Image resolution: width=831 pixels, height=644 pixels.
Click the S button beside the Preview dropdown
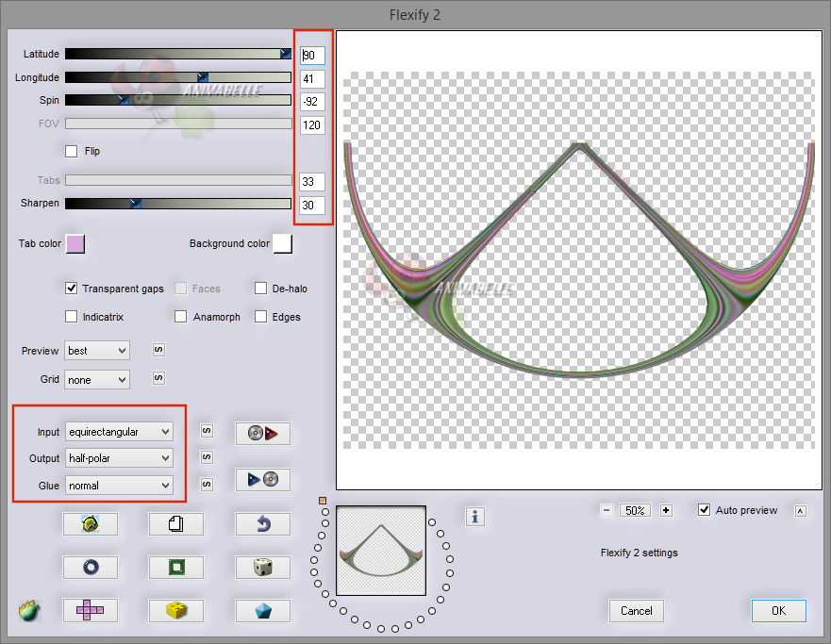point(158,350)
